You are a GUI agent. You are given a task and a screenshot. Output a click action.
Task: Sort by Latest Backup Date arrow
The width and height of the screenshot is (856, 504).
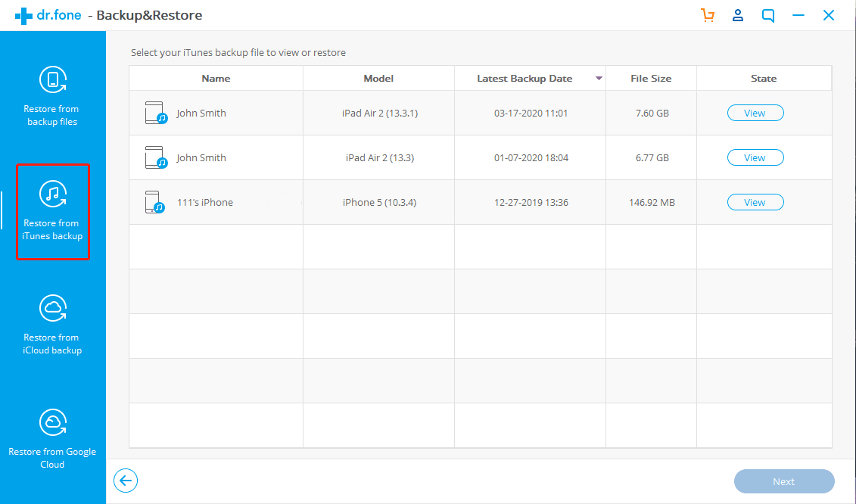tap(599, 79)
